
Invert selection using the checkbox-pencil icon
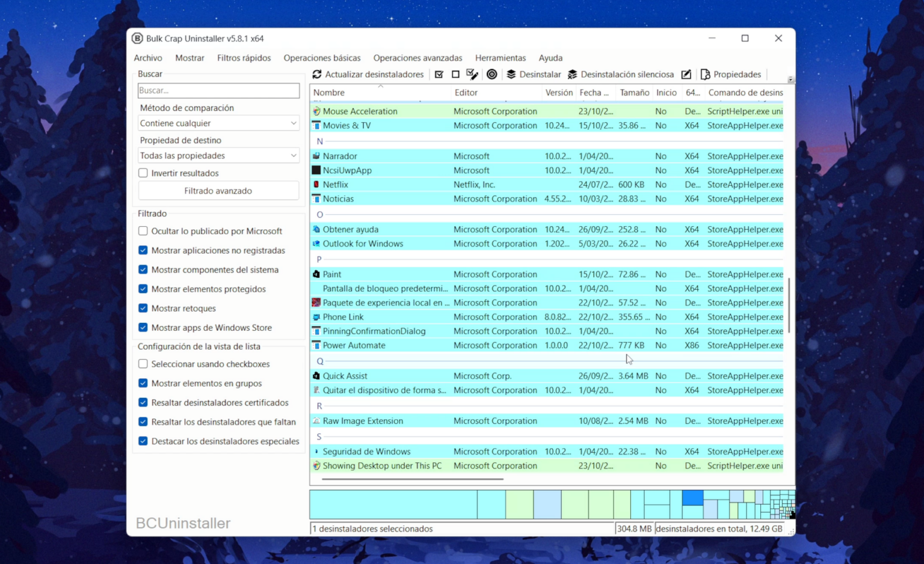(x=472, y=74)
